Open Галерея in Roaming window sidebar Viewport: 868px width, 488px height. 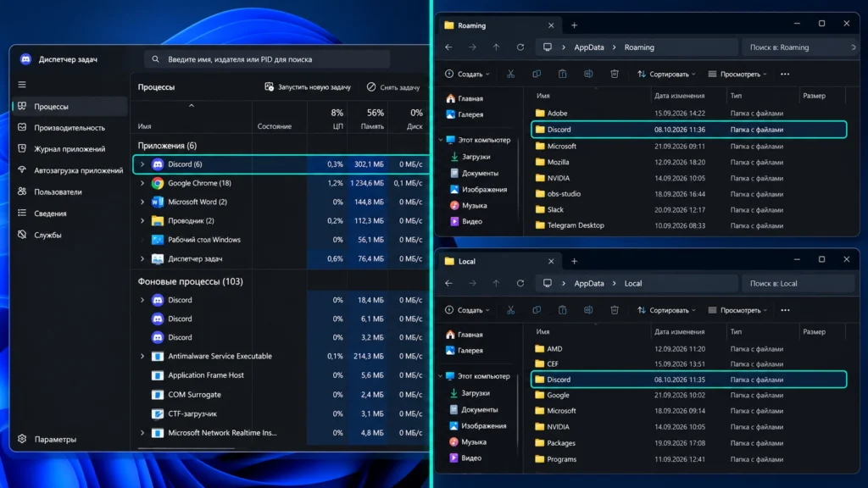tap(470, 114)
